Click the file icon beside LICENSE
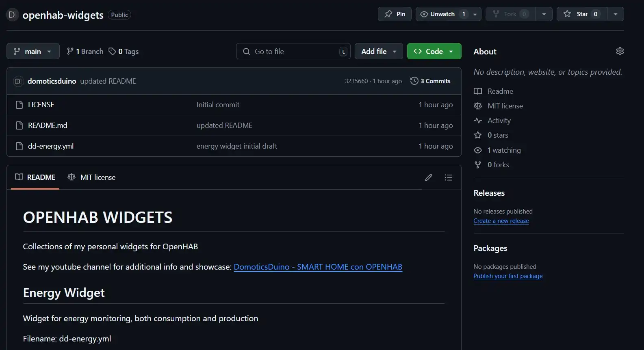This screenshot has height=350, width=644. 19,105
